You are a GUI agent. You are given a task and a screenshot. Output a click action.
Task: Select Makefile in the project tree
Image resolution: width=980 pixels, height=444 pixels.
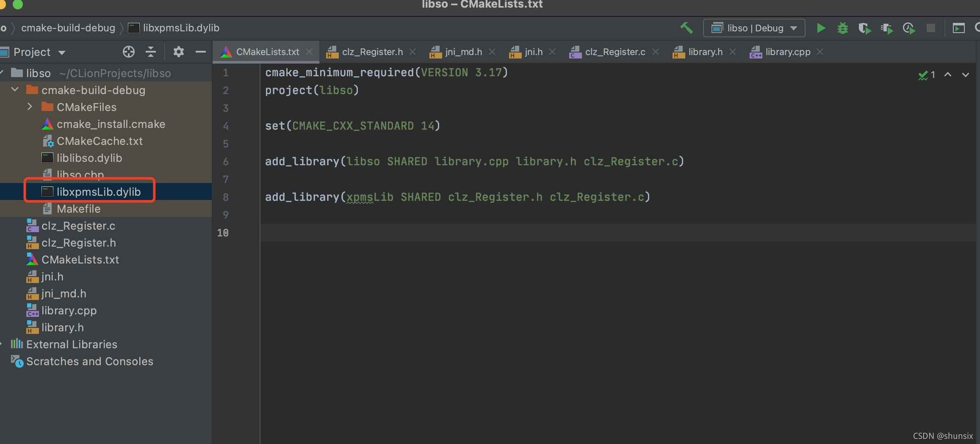pos(106,209)
